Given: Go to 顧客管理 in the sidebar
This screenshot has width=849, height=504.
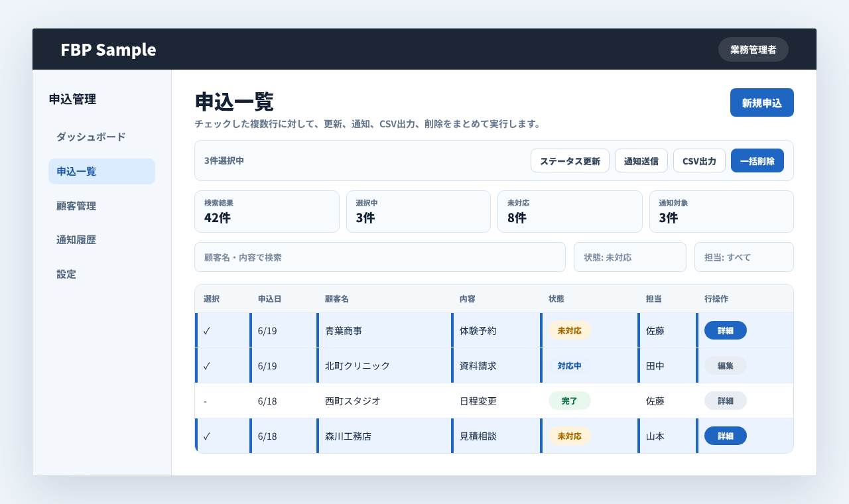Looking at the screenshot, I should [101, 206].
